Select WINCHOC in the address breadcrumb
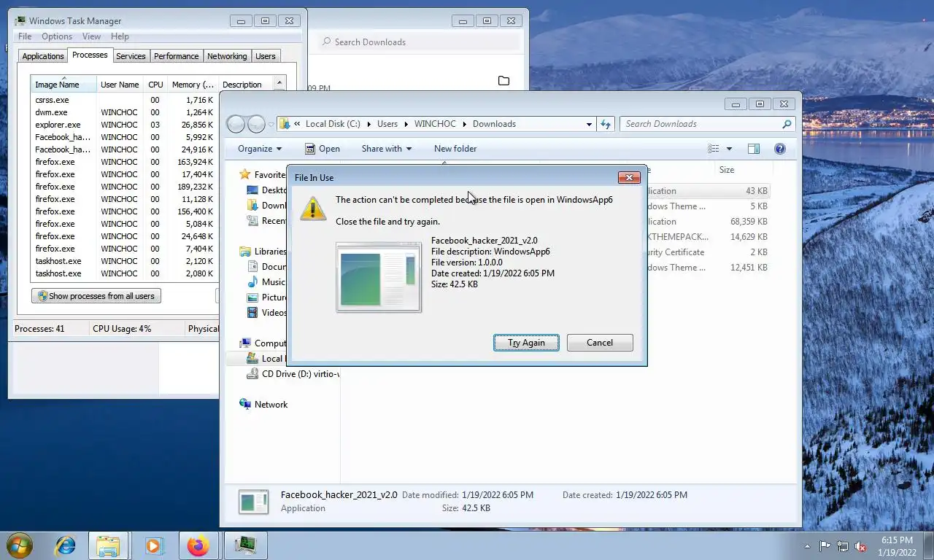 click(435, 124)
